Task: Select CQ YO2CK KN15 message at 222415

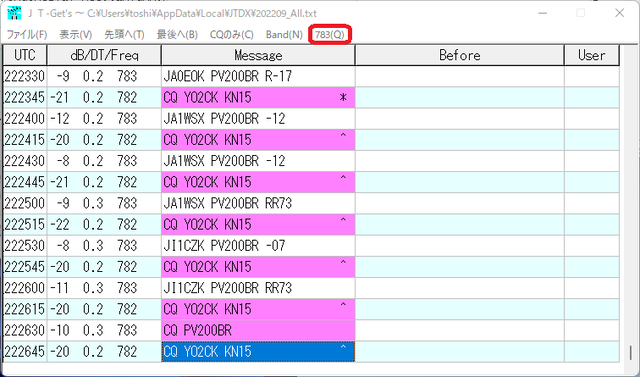Action: 258,140
